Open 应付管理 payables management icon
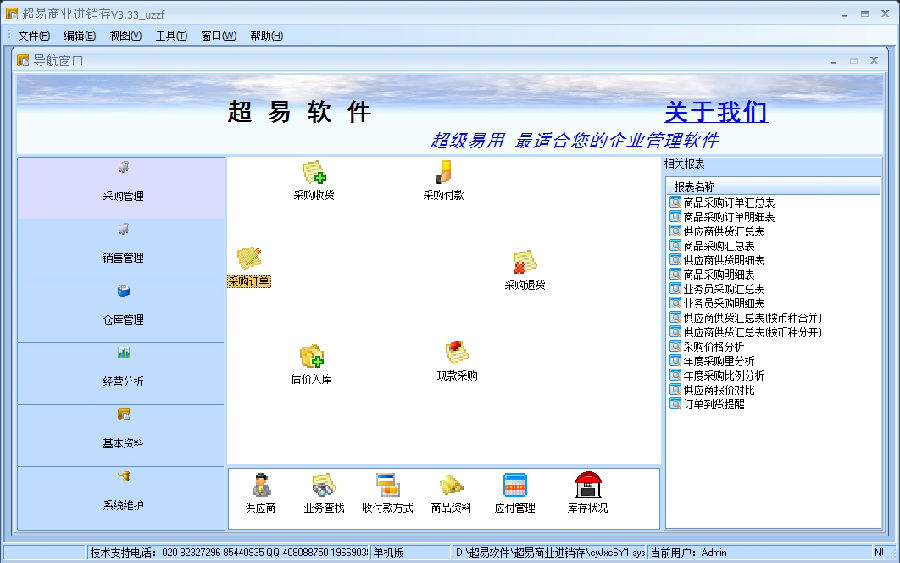 point(515,493)
